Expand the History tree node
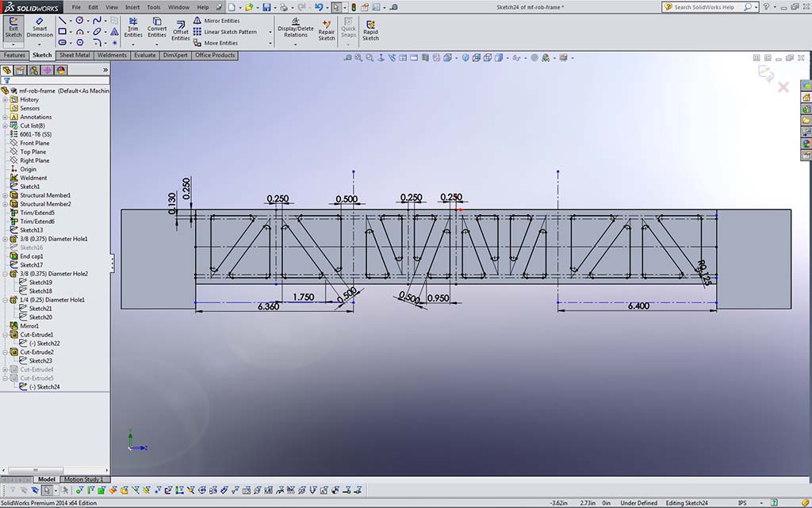 [x=5, y=100]
